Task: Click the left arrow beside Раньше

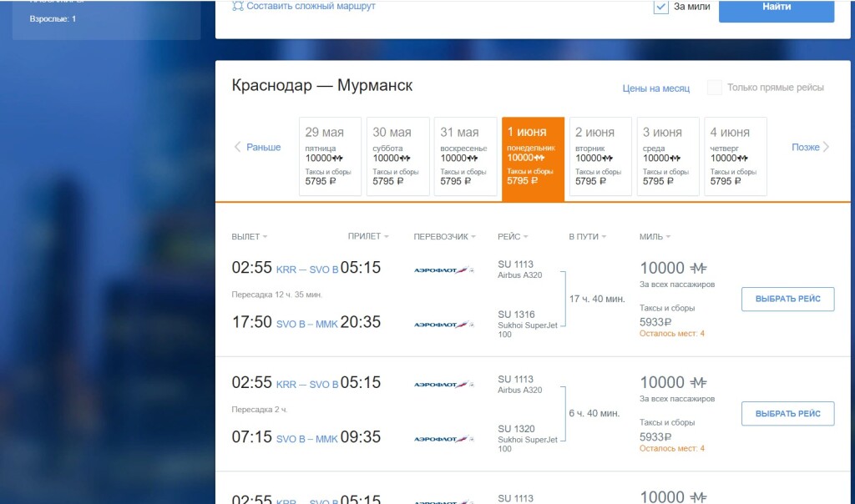Action: (x=238, y=147)
